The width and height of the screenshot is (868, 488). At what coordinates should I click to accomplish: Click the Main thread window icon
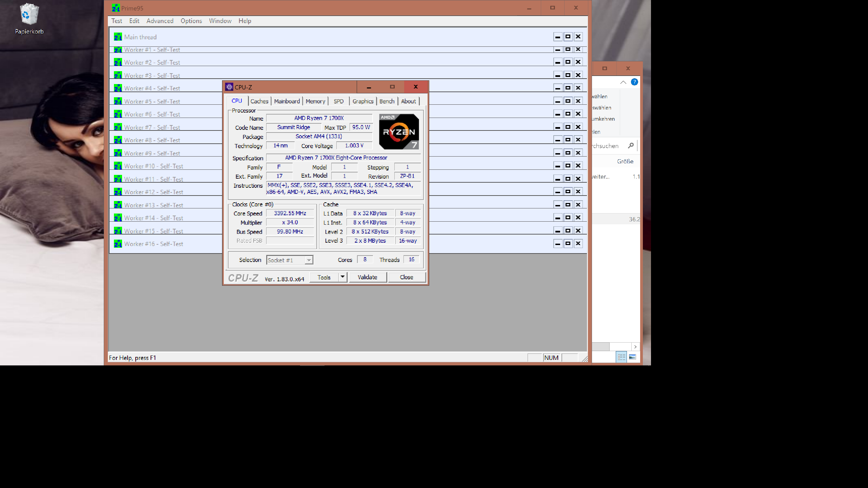118,37
